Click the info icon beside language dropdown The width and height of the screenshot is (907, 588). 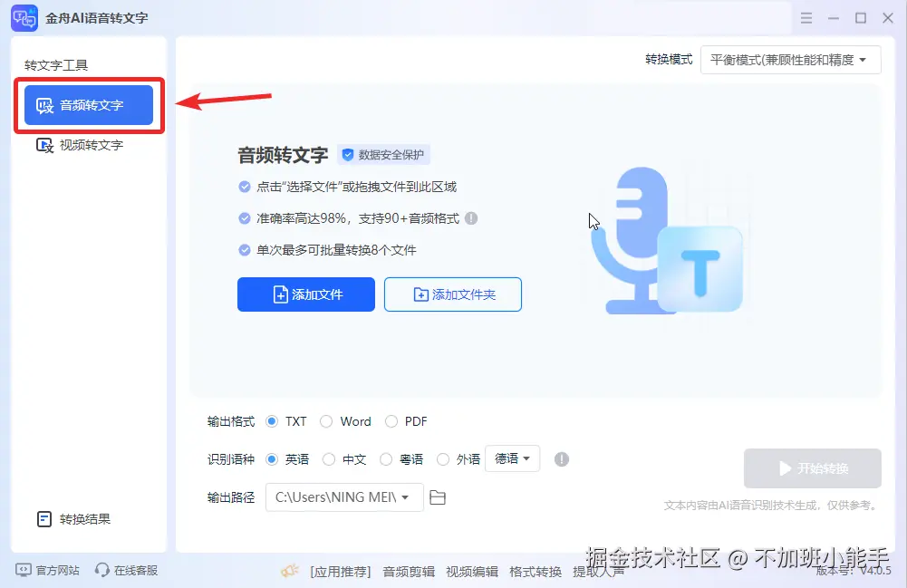click(x=562, y=459)
